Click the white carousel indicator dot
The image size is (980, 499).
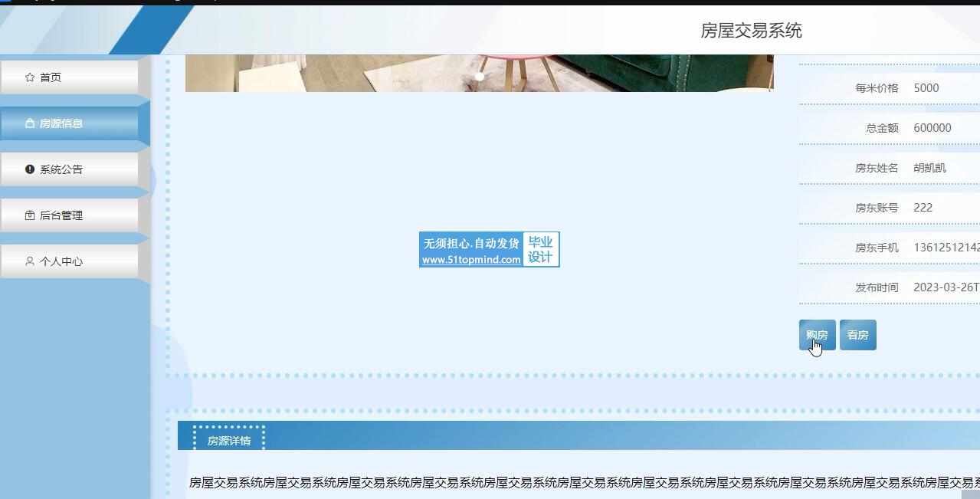coord(480,77)
